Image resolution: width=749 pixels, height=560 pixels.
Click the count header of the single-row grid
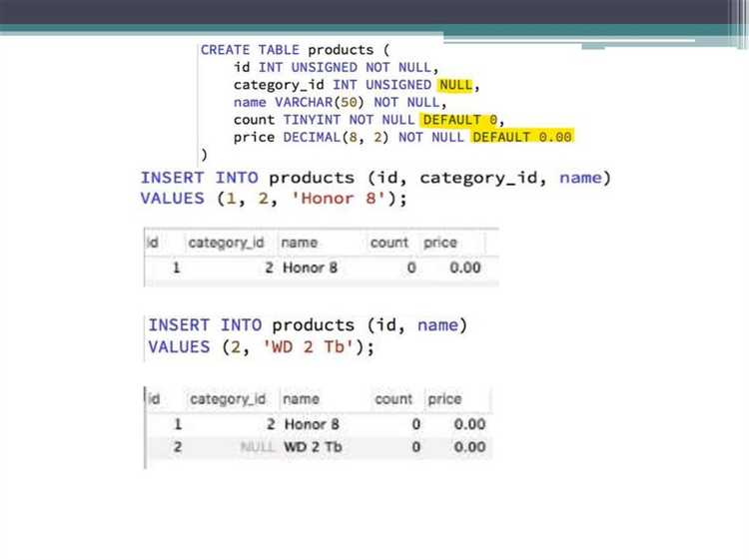click(389, 243)
